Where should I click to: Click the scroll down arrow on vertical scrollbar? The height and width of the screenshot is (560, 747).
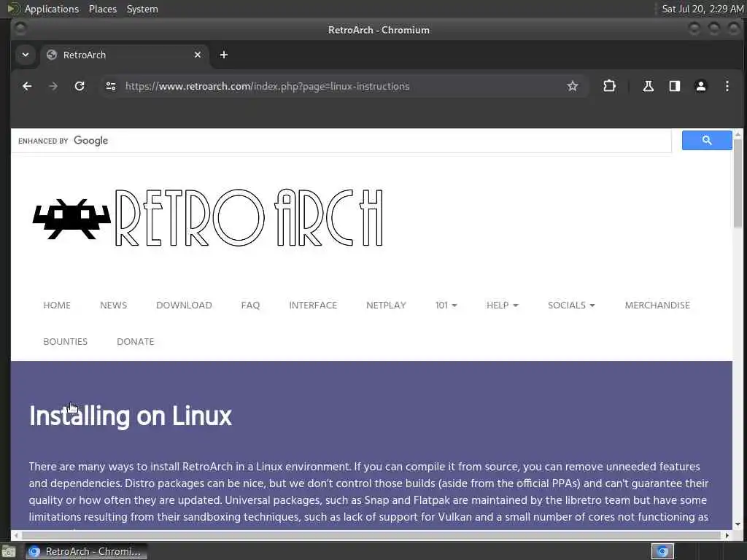tap(738, 524)
